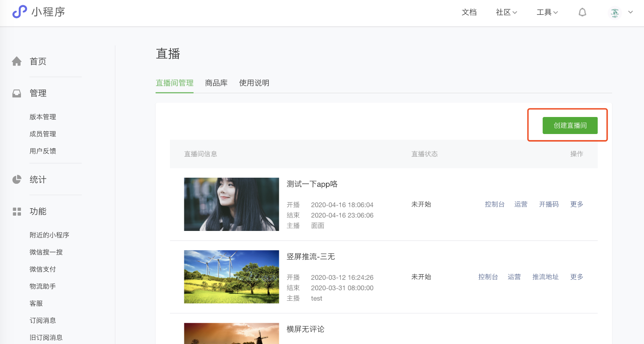Click the 测试一下app咯 room thumbnail

pyautogui.click(x=232, y=204)
